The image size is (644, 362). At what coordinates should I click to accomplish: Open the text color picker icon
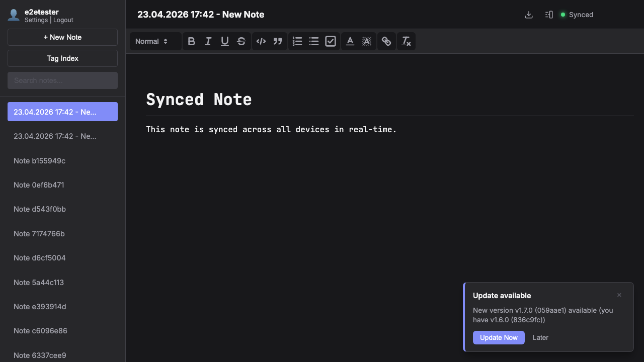point(350,41)
